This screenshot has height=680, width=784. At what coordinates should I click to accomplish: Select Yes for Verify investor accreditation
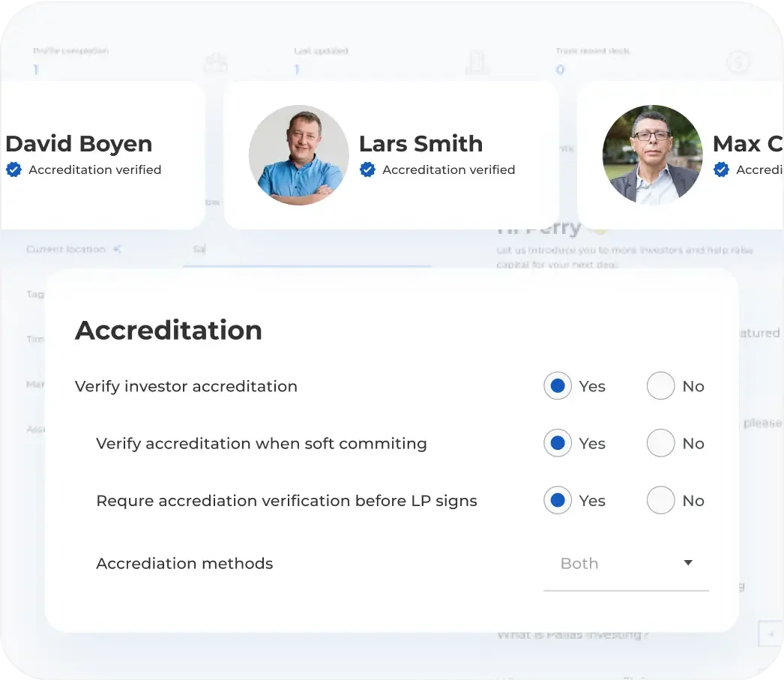click(557, 385)
